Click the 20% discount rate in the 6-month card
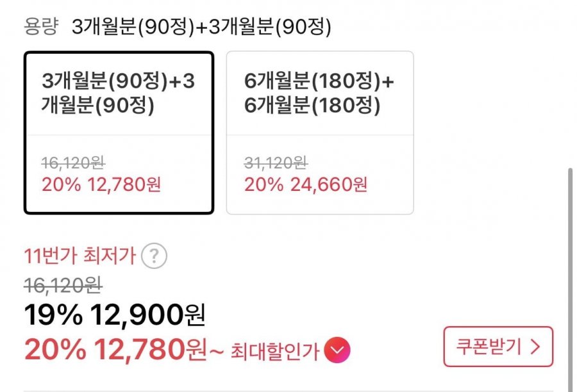Viewport: 577px width, 392px height. (x=263, y=185)
